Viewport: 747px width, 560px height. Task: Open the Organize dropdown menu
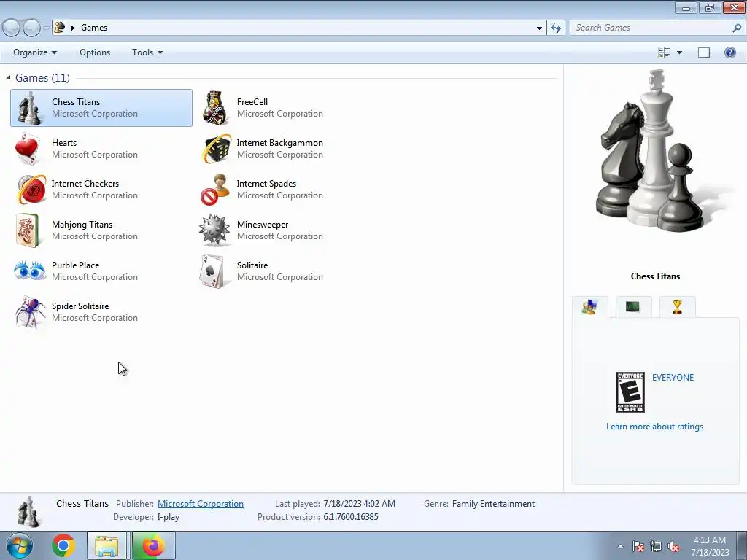tap(35, 52)
